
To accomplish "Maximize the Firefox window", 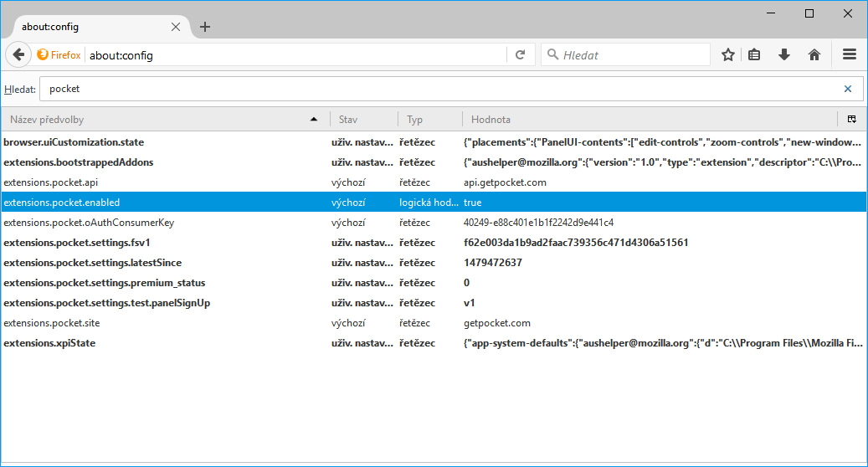I will (809, 13).
